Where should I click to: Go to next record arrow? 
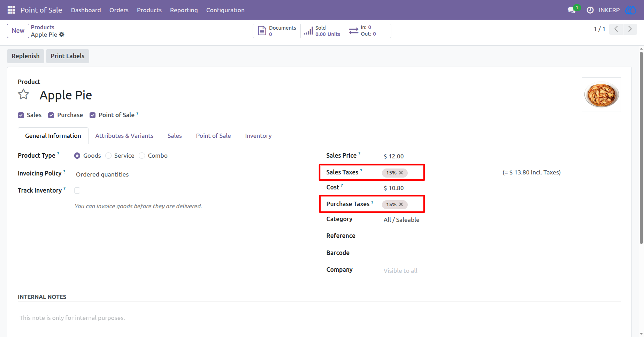point(630,29)
